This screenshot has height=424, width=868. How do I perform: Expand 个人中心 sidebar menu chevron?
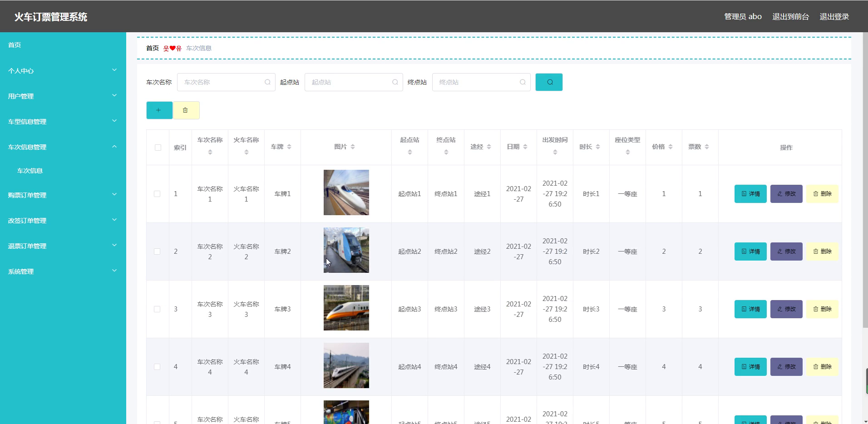tap(114, 70)
